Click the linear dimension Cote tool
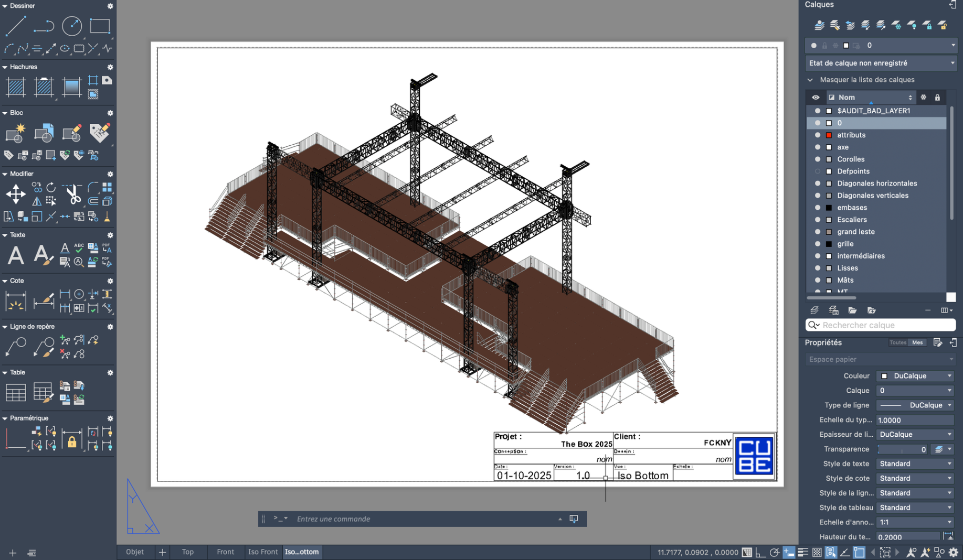This screenshot has height=560, width=963. [16, 301]
